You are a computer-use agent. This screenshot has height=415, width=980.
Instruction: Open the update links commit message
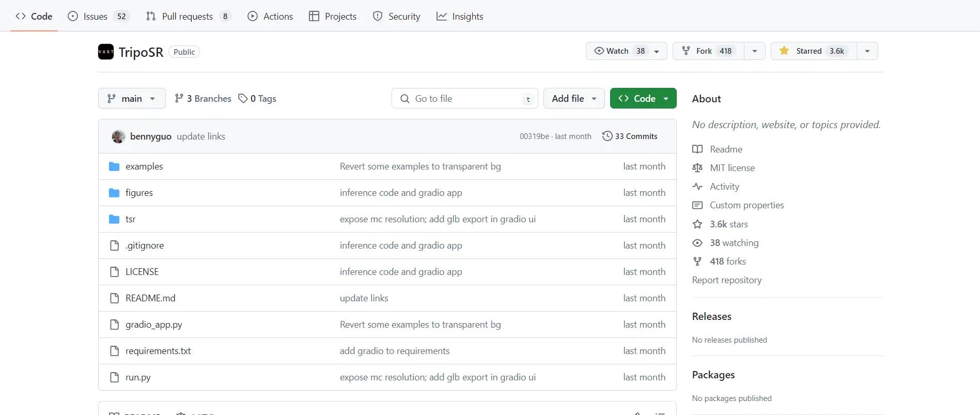point(201,136)
